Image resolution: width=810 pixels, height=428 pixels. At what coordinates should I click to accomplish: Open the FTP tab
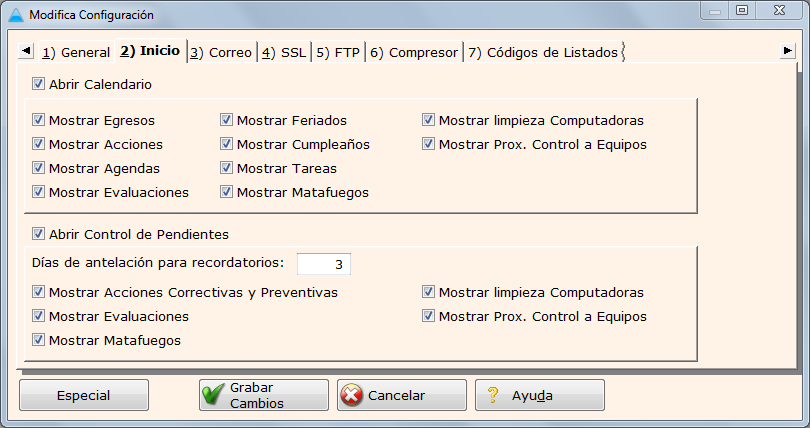click(x=338, y=52)
